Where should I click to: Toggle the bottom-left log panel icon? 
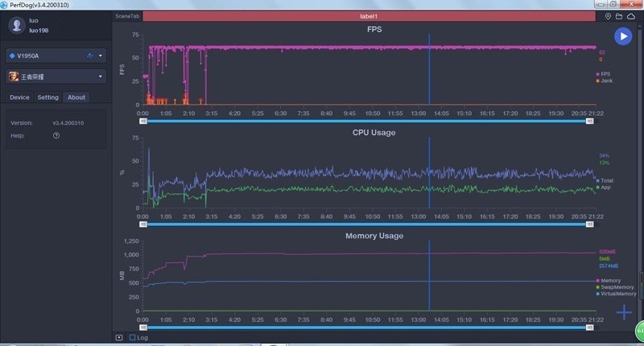click(119, 337)
